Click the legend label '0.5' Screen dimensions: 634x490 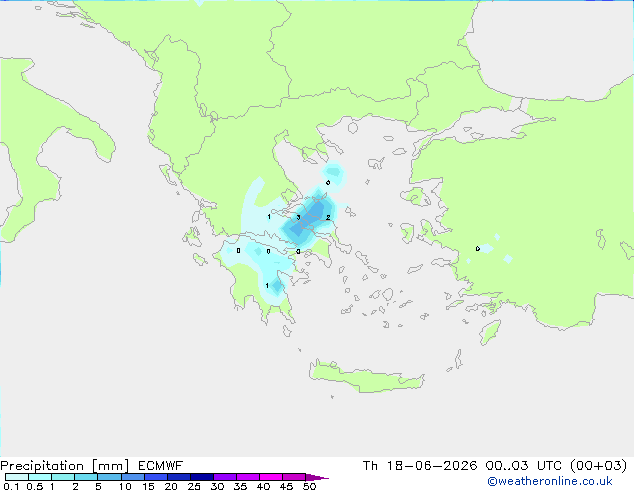35,486
